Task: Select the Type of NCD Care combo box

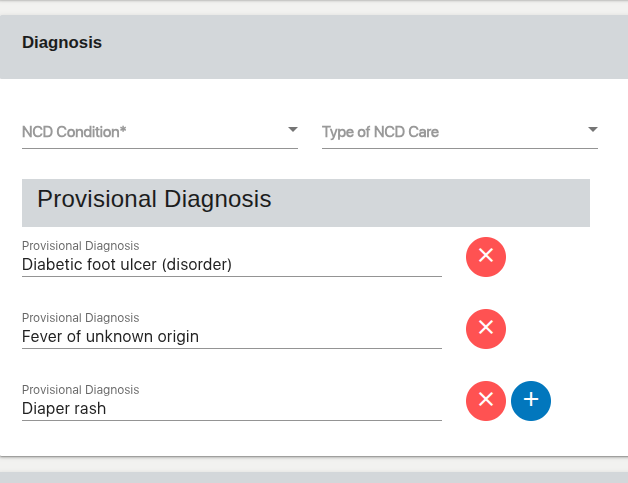Action: click(450, 132)
